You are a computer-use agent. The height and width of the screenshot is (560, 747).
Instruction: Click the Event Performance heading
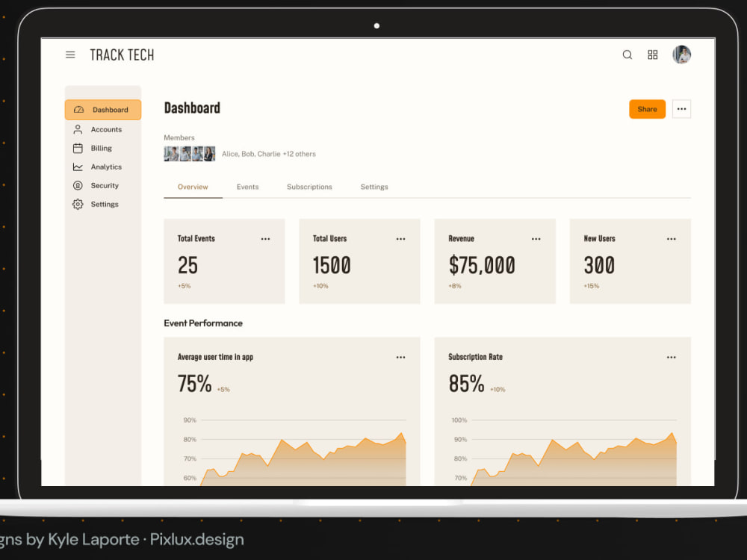pos(203,323)
